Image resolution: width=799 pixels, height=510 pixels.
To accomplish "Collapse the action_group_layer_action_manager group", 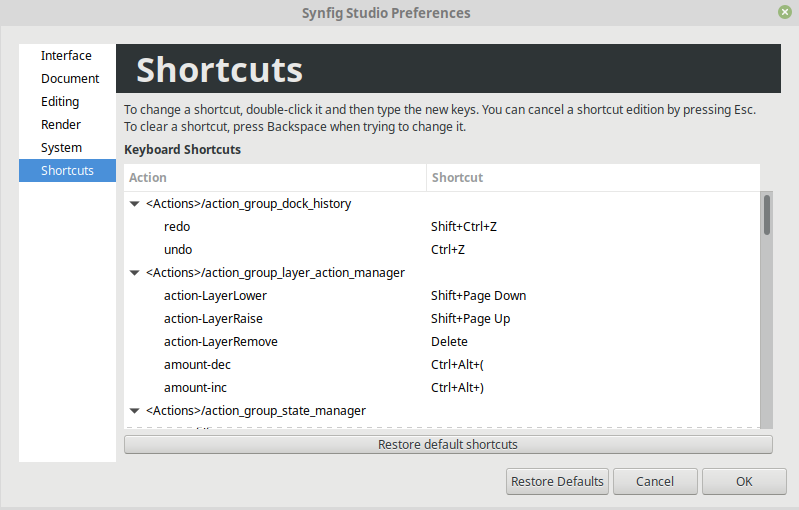I will point(135,273).
